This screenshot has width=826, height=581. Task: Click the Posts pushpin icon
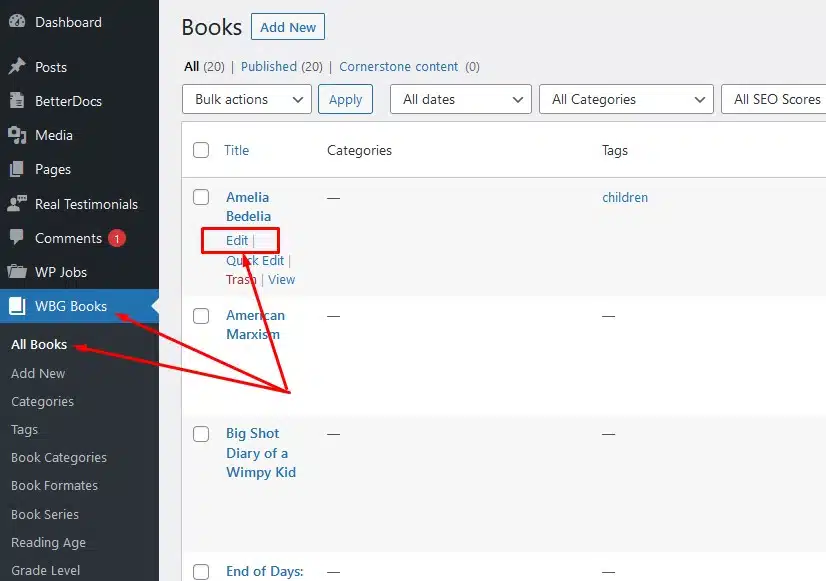pos(17,66)
